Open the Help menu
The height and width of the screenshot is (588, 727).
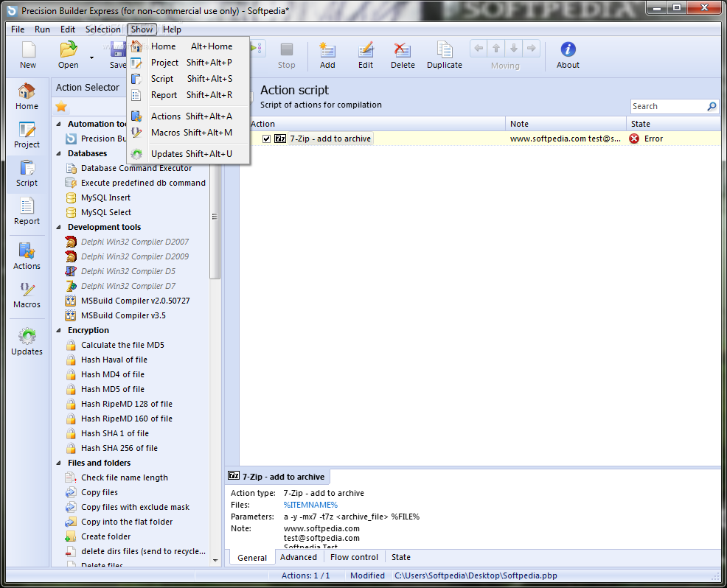point(172,29)
